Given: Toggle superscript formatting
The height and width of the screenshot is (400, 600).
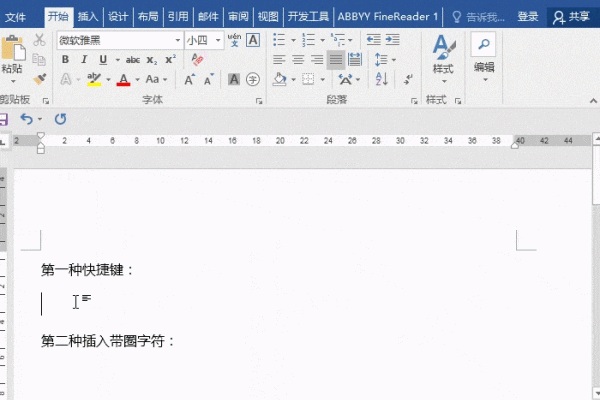Looking at the screenshot, I should tap(170, 59).
